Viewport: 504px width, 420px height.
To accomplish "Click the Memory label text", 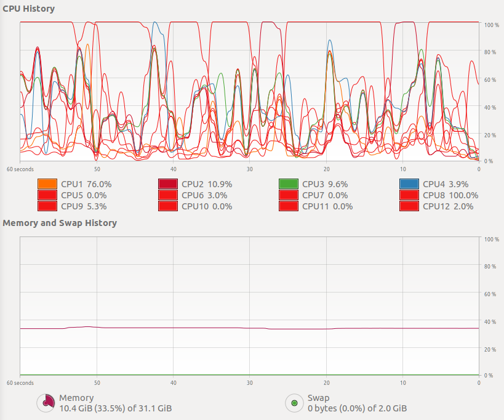I will pyautogui.click(x=76, y=398).
